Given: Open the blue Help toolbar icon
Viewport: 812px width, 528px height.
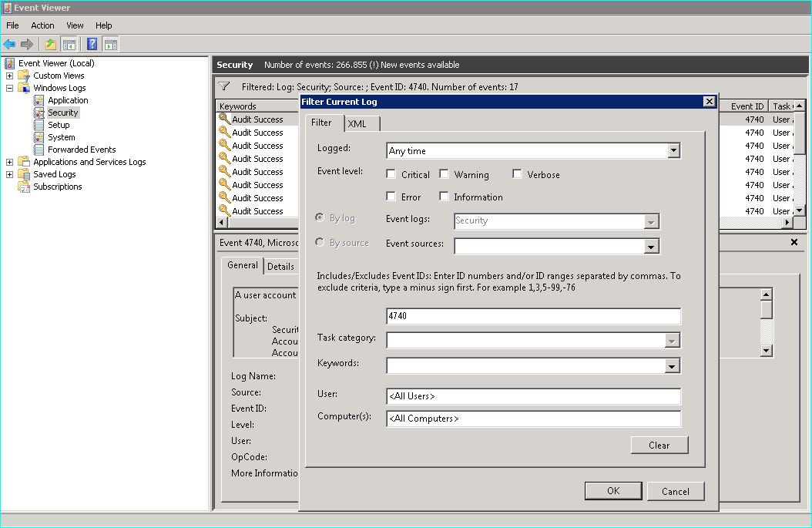Looking at the screenshot, I should (92, 45).
